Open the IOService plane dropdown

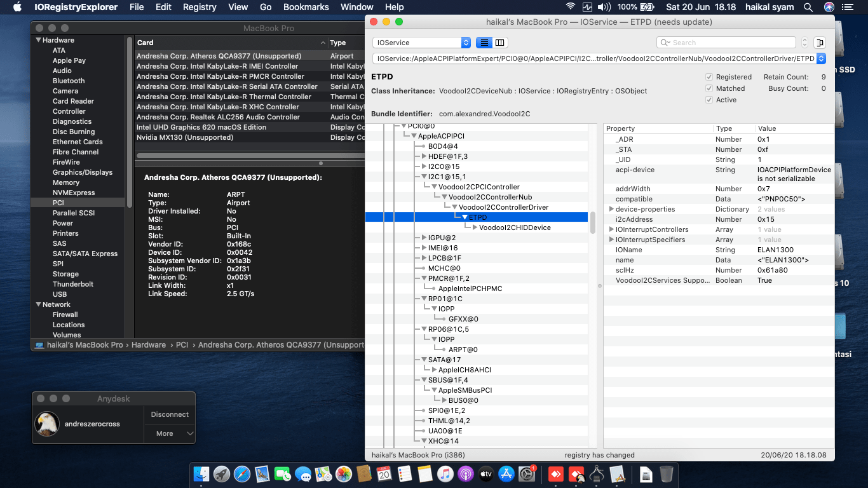click(x=422, y=43)
